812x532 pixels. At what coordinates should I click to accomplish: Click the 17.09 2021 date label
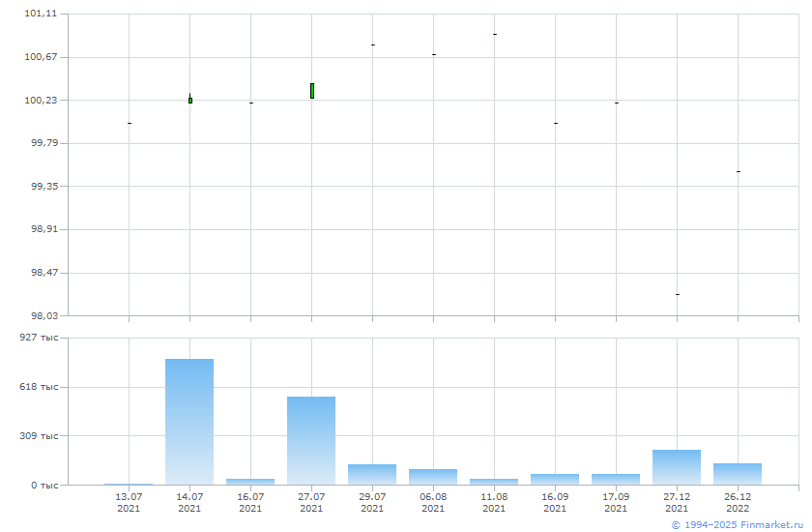point(616,502)
